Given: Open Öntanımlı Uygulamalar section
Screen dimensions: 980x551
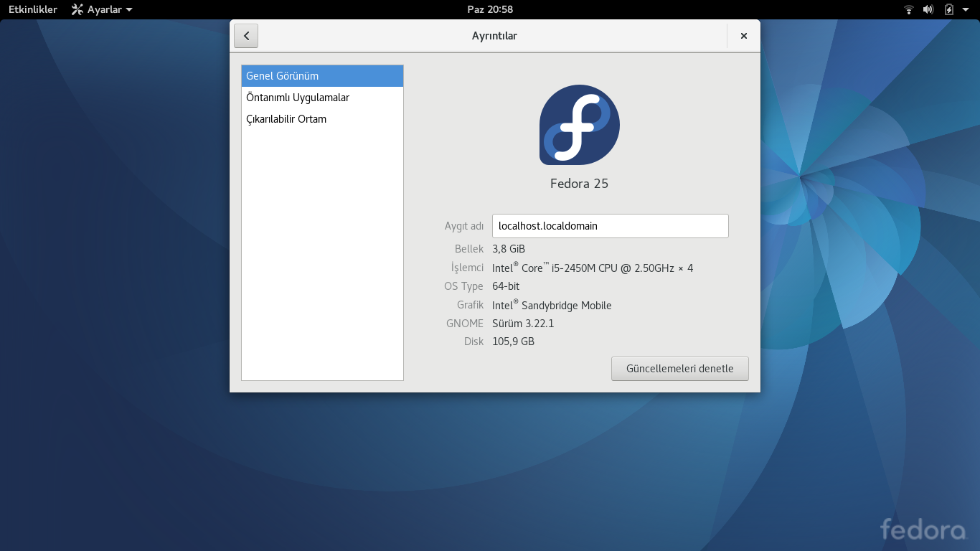Looking at the screenshot, I should coord(322,98).
